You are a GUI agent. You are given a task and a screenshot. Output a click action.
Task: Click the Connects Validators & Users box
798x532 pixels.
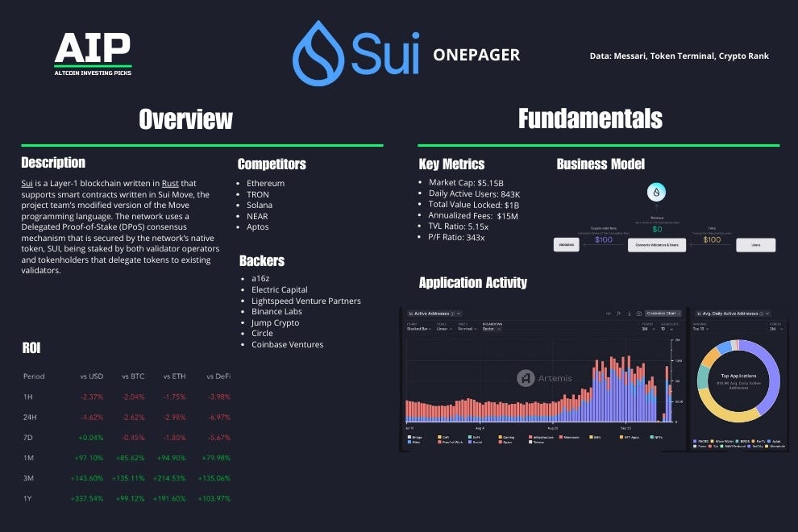pyautogui.click(x=656, y=245)
